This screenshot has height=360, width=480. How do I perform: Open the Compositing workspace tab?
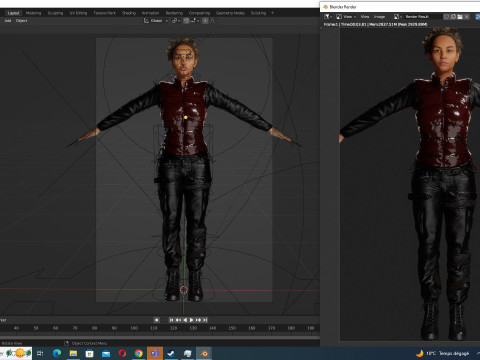pyautogui.click(x=199, y=13)
